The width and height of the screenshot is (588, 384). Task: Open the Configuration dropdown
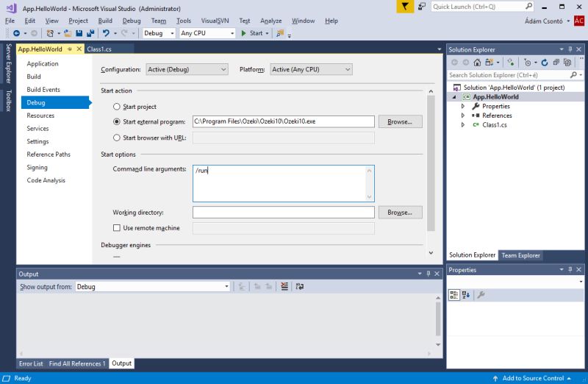(187, 69)
